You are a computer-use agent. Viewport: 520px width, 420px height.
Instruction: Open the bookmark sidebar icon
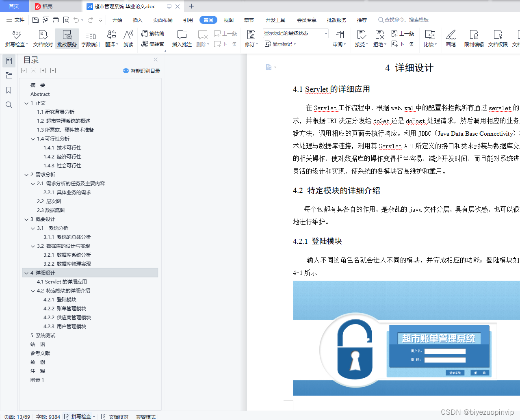coord(9,90)
